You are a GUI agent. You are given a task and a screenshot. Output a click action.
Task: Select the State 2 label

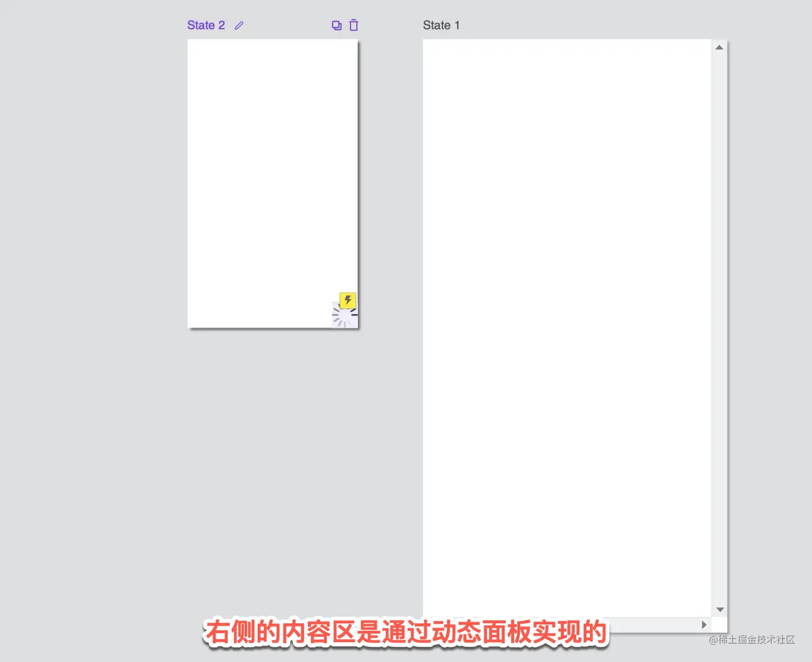point(206,25)
